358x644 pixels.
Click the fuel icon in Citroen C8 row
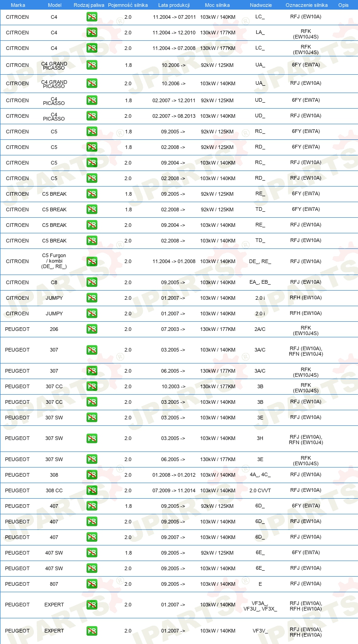point(92,282)
